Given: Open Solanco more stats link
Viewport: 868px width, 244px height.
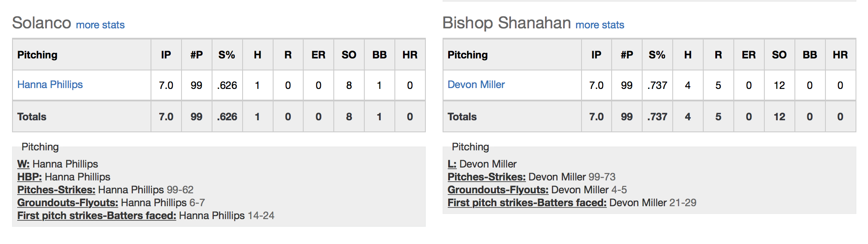Looking at the screenshot, I should (x=100, y=25).
